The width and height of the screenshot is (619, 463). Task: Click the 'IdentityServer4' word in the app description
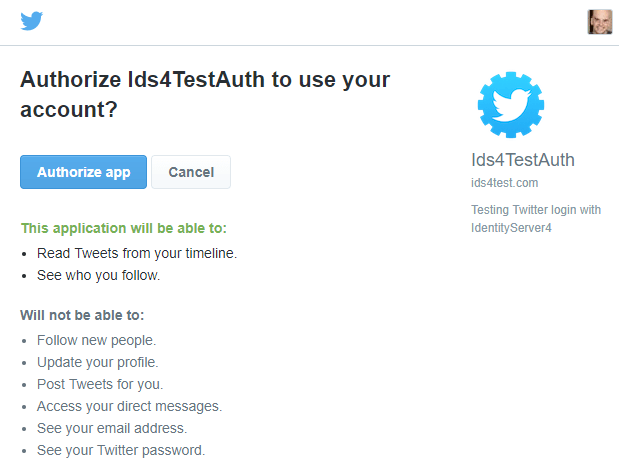tap(511, 228)
